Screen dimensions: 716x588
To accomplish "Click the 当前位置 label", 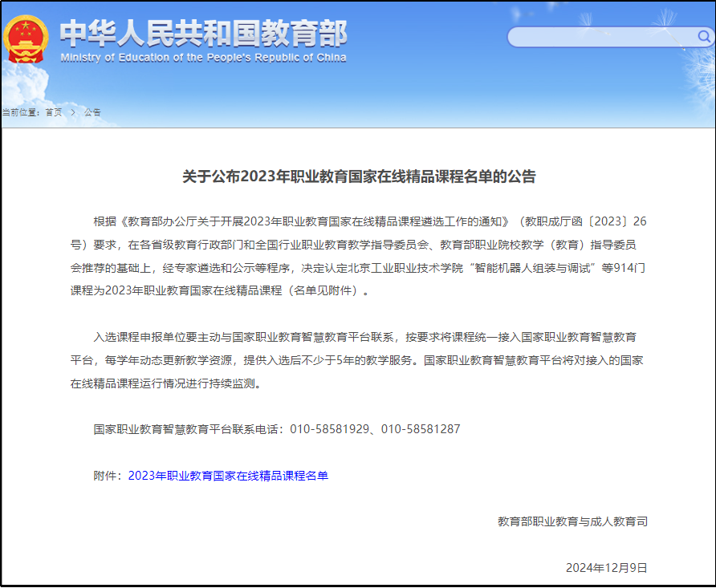I will pyautogui.click(x=19, y=112).
